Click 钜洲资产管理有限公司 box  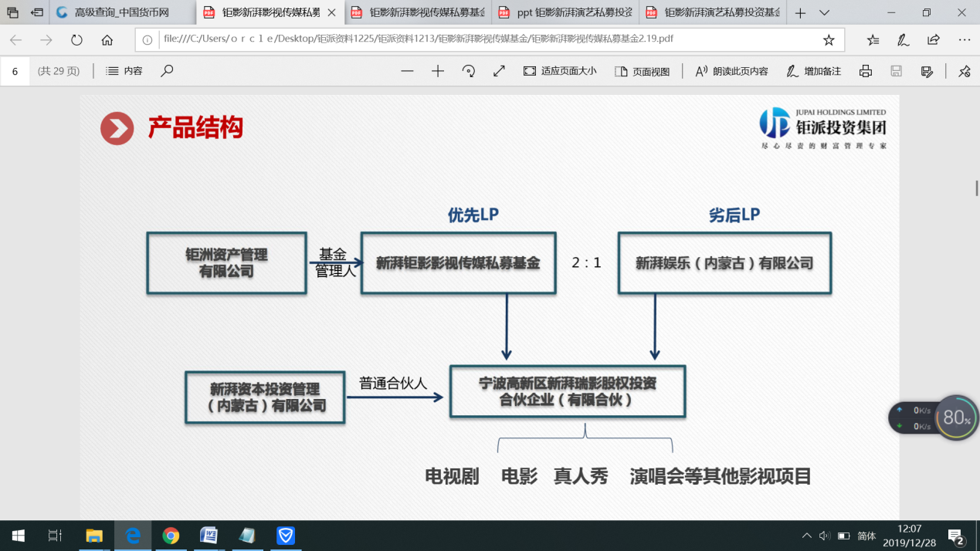[226, 263]
